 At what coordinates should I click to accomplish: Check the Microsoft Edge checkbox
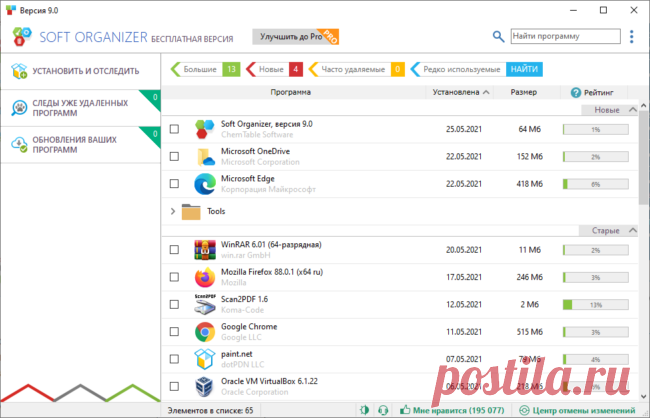tap(174, 184)
